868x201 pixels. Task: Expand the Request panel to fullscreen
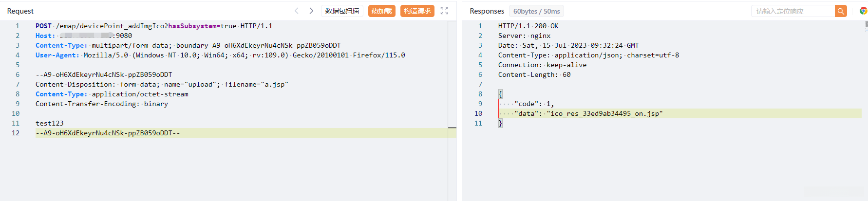(444, 11)
